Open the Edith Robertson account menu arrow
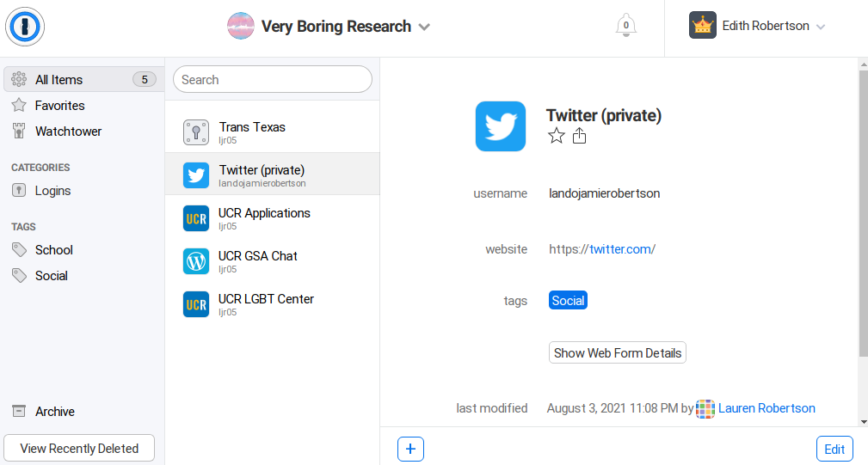868x465 pixels. pos(821,27)
